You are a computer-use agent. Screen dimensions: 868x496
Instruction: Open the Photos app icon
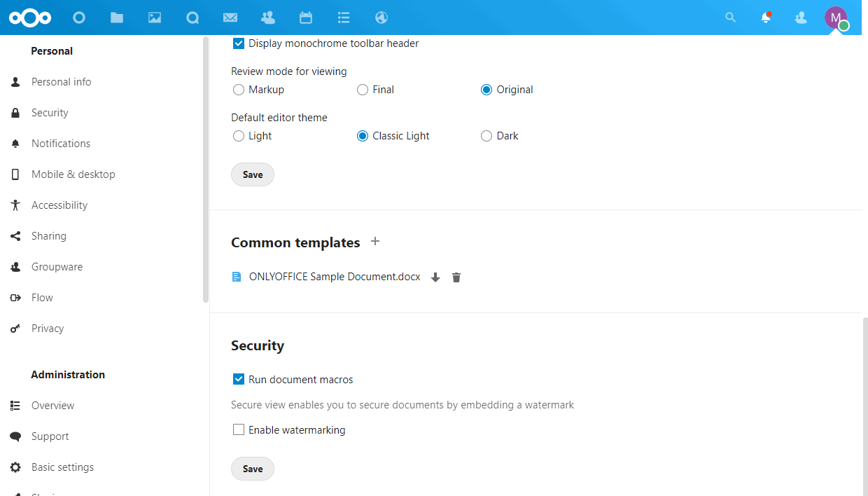click(155, 18)
